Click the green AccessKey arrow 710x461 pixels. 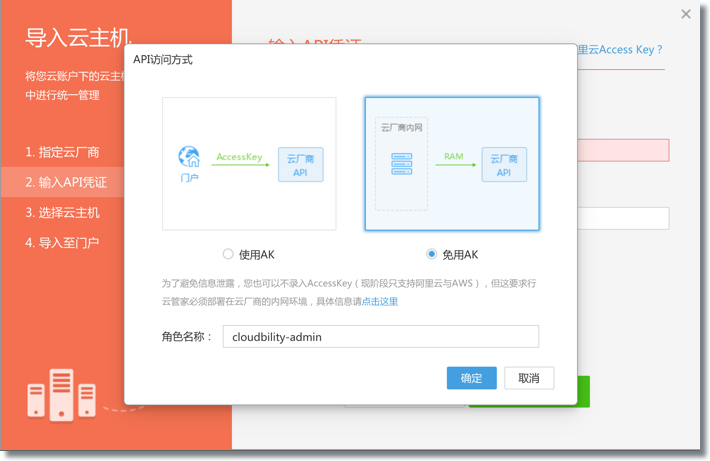coord(241,163)
